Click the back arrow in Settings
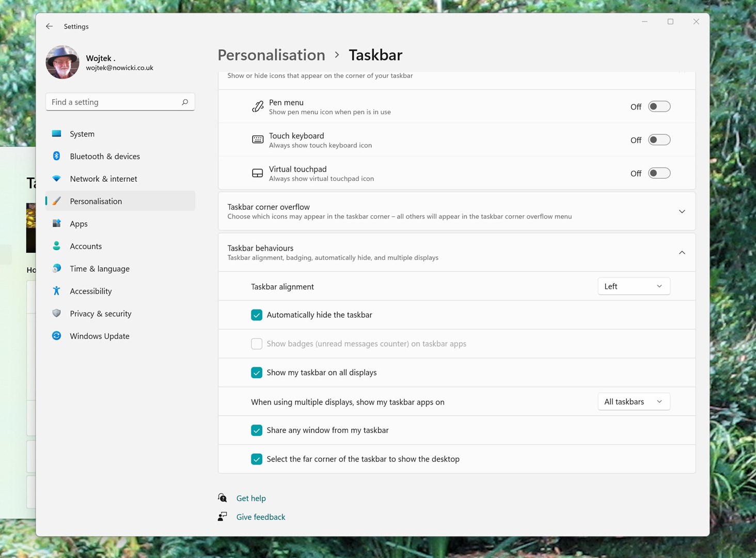The width and height of the screenshot is (756, 558). click(49, 26)
